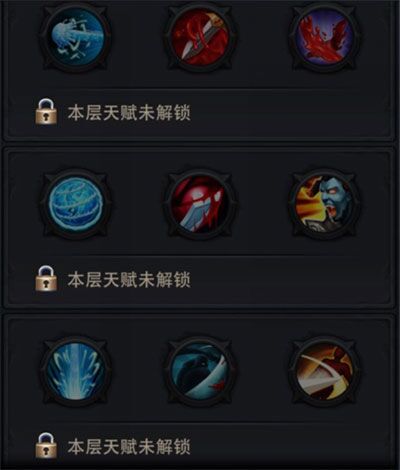Select the blue swirling sphere talent
The width and height of the screenshot is (400, 470).
pos(76,203)
